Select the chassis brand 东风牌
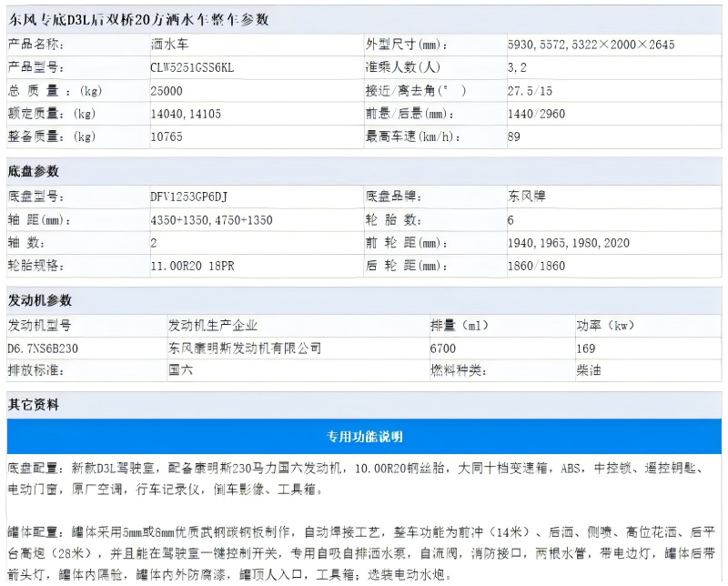This screenshot has height=586, width=728. [x=528, y=197]
